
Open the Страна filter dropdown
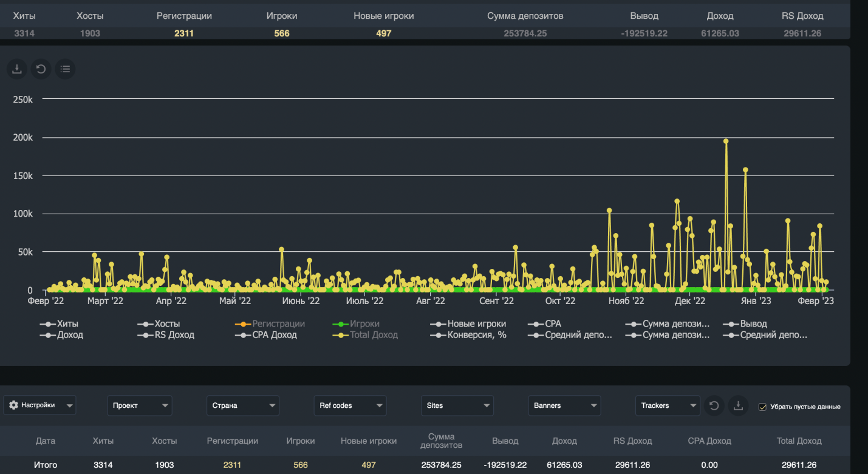[x=242, y=405]
